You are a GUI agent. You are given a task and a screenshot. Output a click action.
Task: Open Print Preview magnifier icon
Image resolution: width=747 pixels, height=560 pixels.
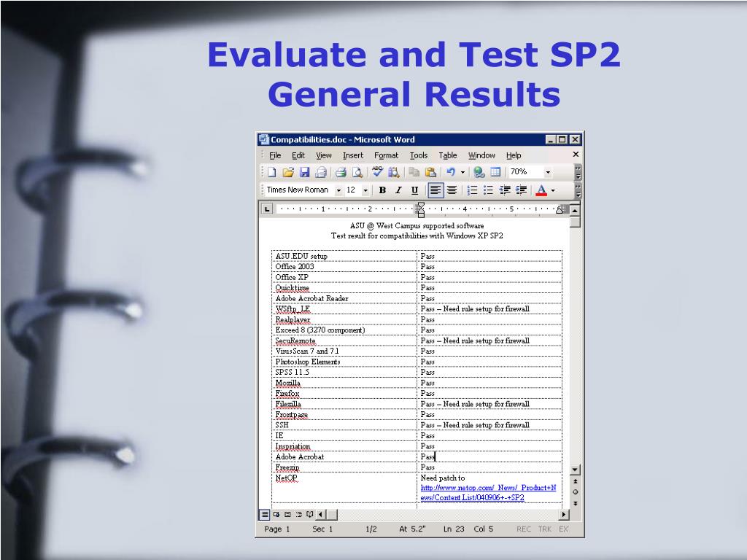[x=357, y=172]
